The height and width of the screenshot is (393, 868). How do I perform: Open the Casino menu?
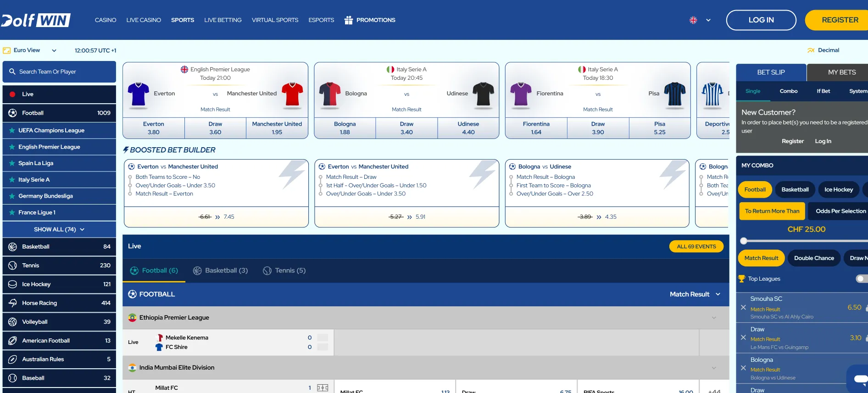[x=106, y=20]
